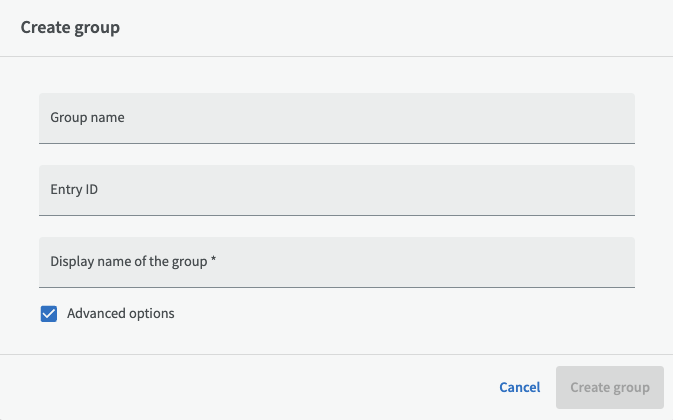Click the Entry ID field underline

pos(336,215)
